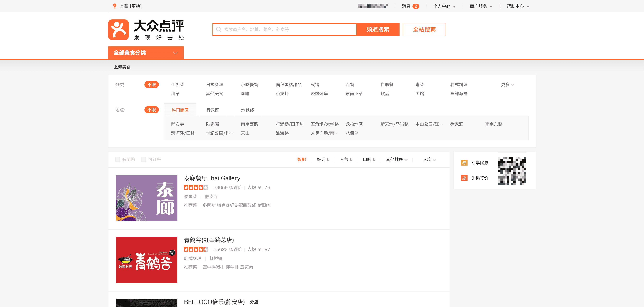Click the message count badge 2
The width and height of the screenshot is (644, 307).
coord(416,6)
